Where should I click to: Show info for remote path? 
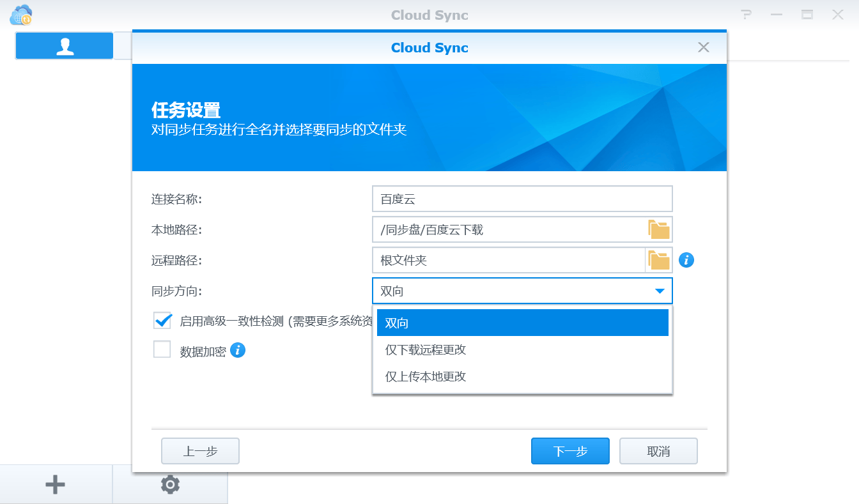[x=686, y=260]
